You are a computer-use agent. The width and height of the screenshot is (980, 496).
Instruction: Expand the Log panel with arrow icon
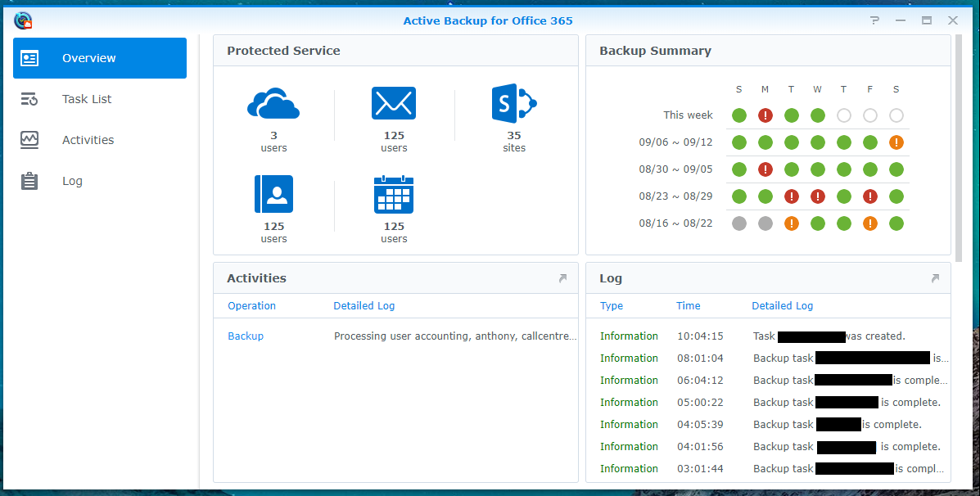(935, 278)
